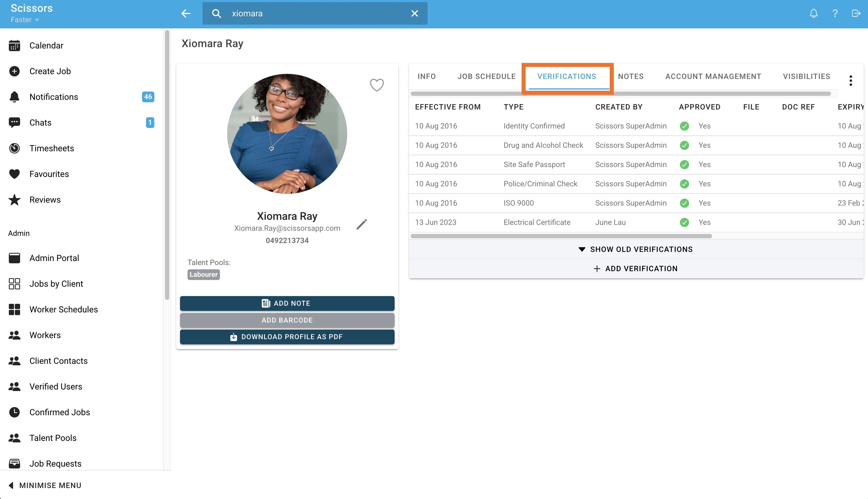Open the three-dot more options menu
Screen dimensions: 868x499
point(851,81)
